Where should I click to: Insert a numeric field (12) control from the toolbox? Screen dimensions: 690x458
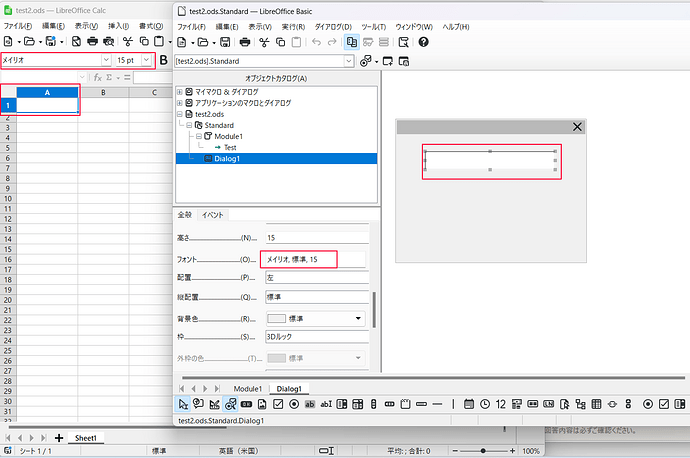(501, 404)
